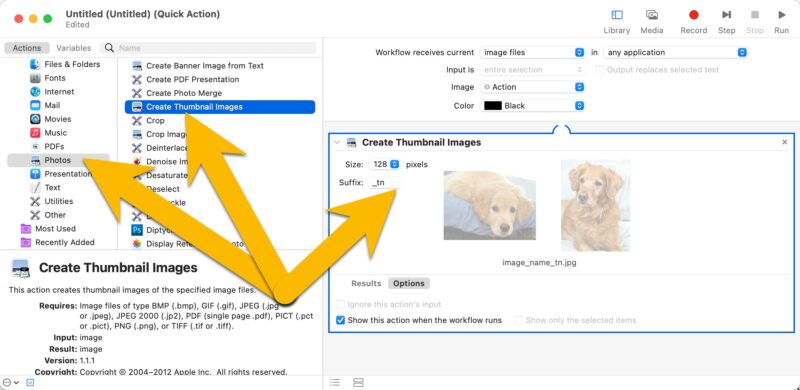Select Create Thumbnail Images action in list
This screenshot has height=390, width=800.
220,107
